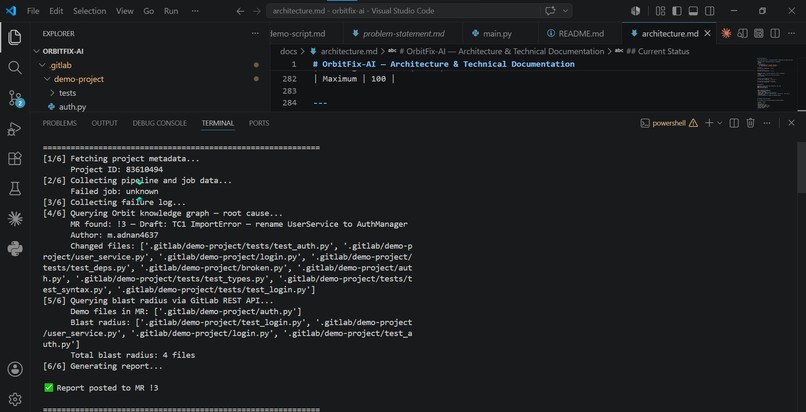Image resolution: width=806 pixels, height=412 pixels.
Task: Open the Run menu
Action: pos(171,11)
